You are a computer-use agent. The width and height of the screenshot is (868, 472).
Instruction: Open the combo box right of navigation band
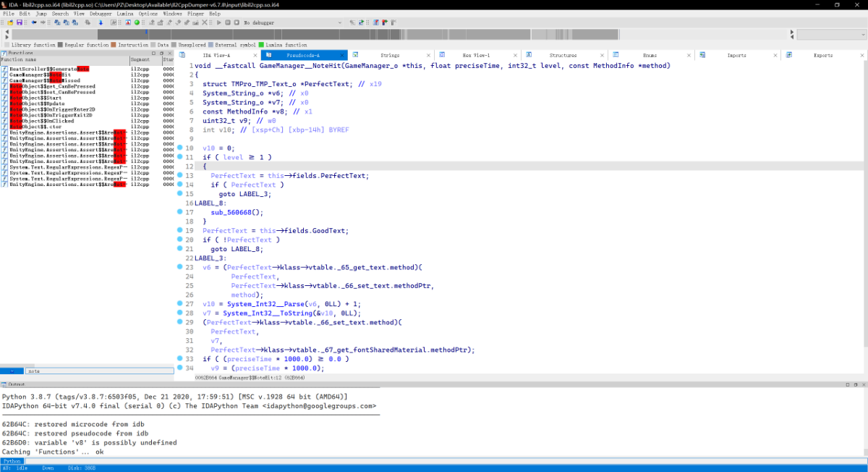click(x=832, y=34)
